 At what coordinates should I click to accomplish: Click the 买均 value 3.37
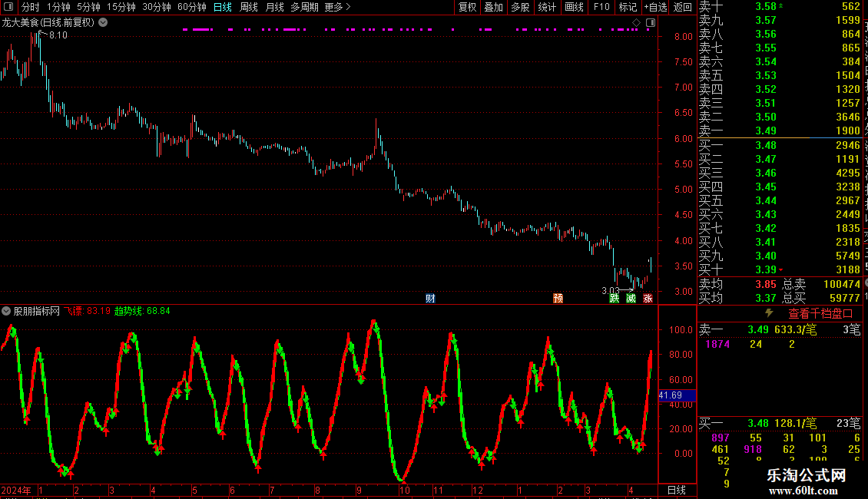[x=766, y=298]
